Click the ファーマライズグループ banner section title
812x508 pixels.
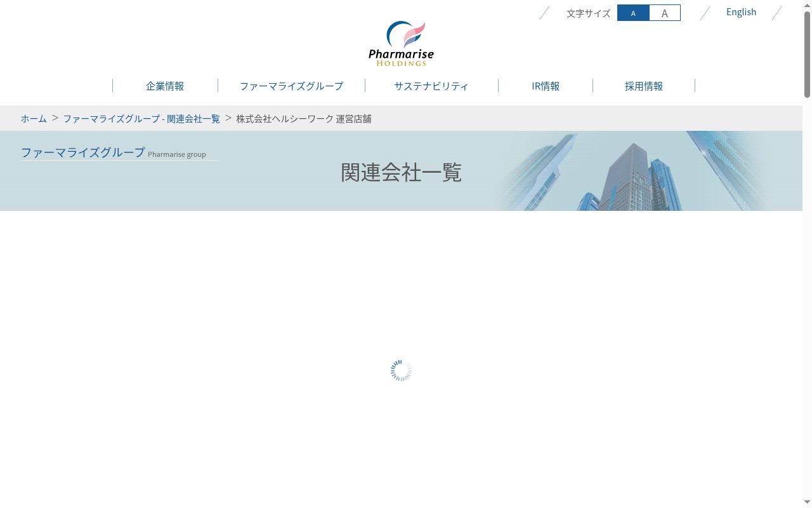[83, 152]
